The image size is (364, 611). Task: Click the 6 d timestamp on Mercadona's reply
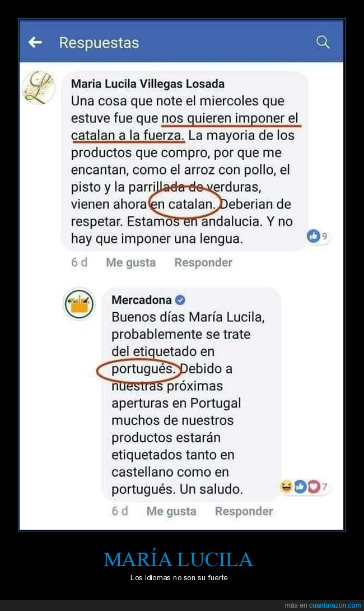pos(119,511)
